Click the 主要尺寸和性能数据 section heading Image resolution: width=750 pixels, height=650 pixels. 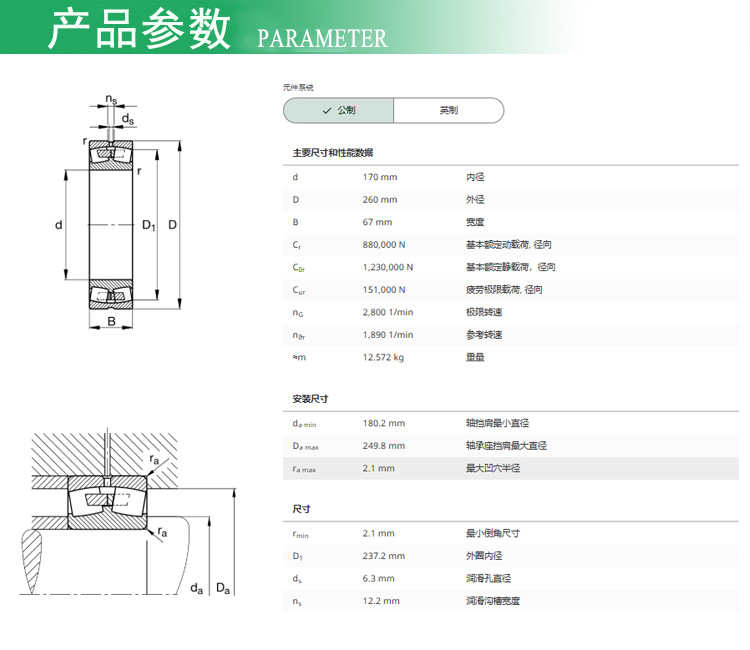pos(333,153)
